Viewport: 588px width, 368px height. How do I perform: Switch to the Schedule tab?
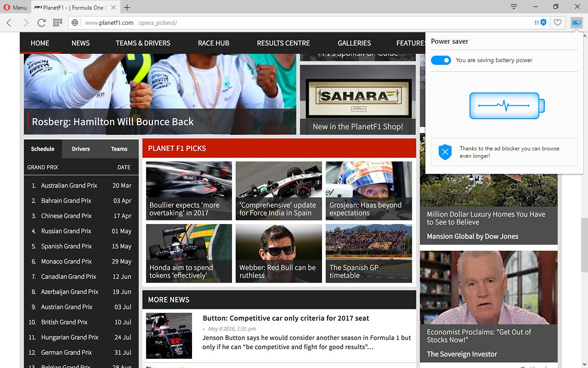click(x=43, y=149)
